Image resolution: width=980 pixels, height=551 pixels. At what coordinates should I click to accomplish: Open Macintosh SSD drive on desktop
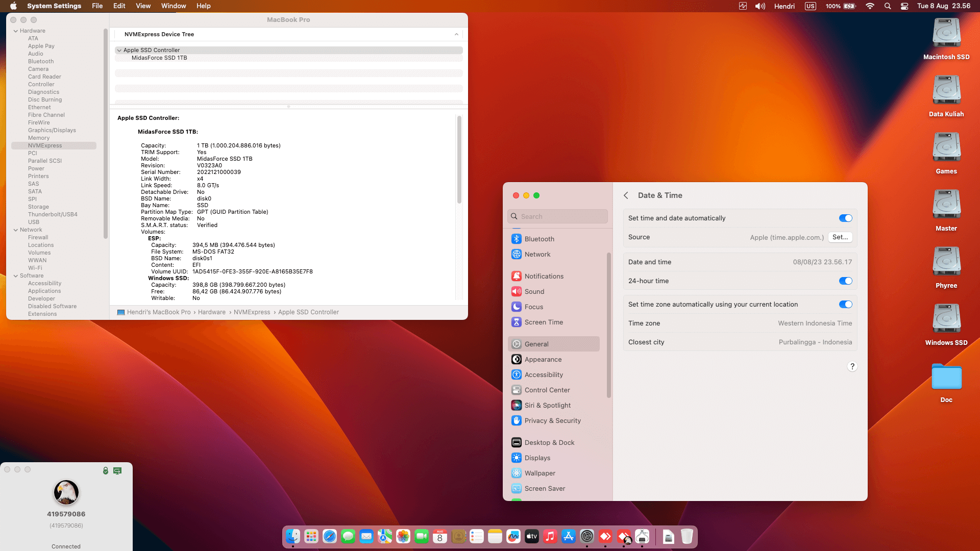tap(946, 39)
